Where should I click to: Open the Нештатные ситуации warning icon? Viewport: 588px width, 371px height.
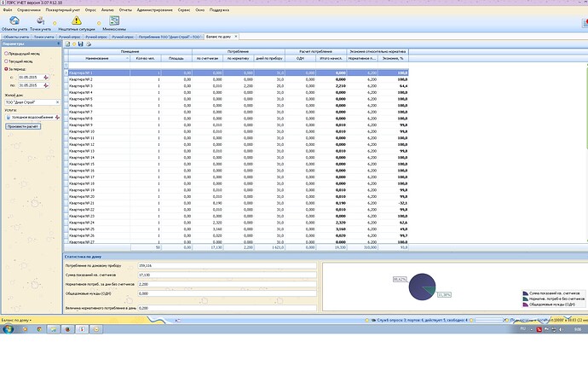(x=77, y=23)
